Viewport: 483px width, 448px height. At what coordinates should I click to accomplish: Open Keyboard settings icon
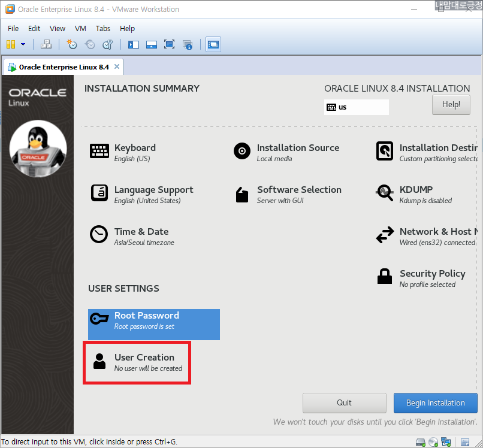[99, 151]
